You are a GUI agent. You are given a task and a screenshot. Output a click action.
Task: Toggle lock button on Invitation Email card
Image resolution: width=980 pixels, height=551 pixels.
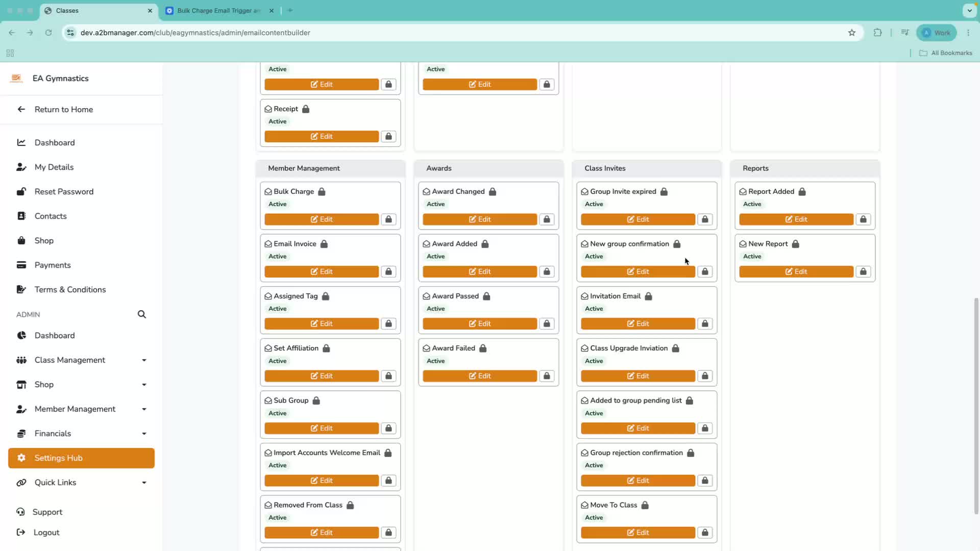[705, 324]
